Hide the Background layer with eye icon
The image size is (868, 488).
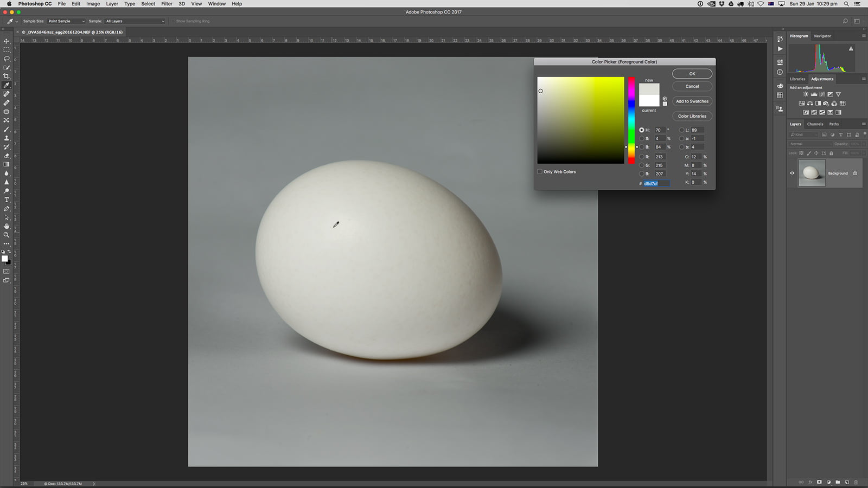click(x=792, y=174)
